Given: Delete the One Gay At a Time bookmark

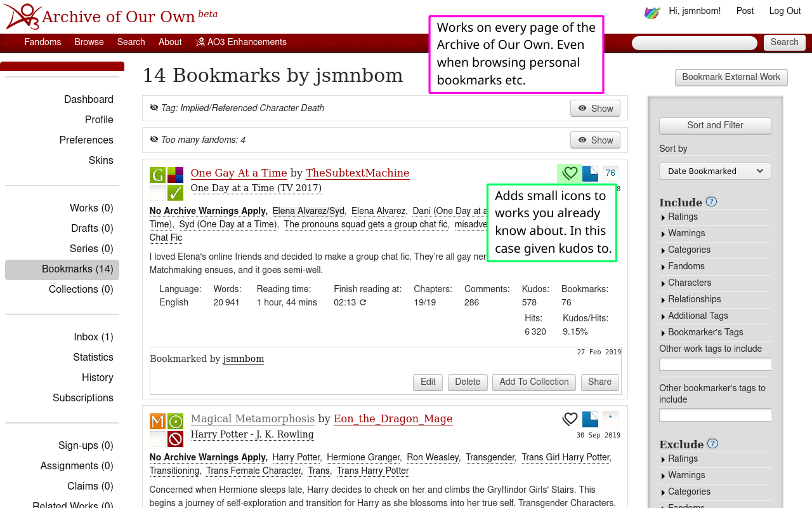Looking at the screenshot, I should coord(468,382).
